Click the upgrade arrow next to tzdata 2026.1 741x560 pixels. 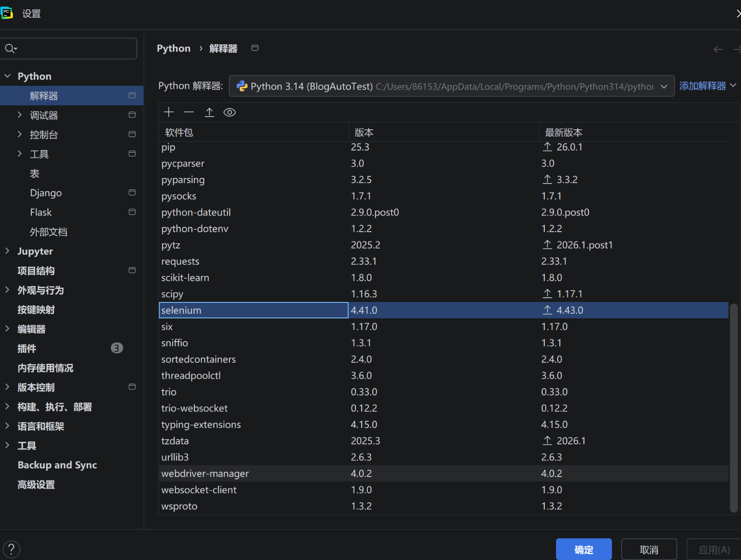[547, 440]
